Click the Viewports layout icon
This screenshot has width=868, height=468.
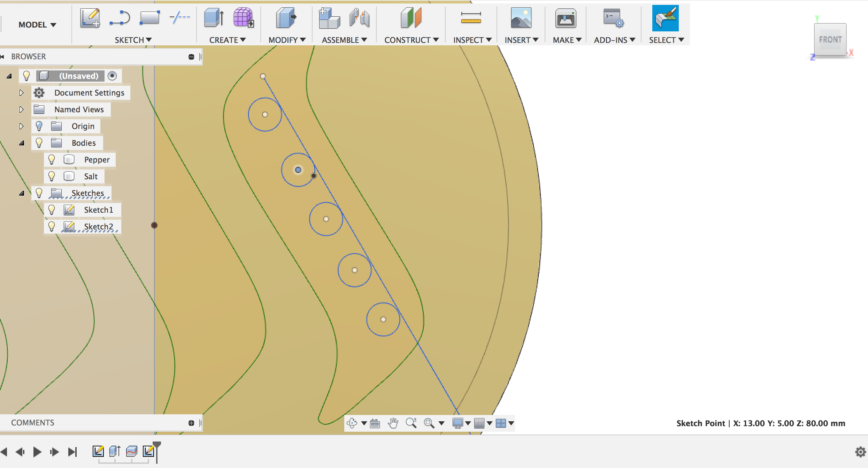501,423
